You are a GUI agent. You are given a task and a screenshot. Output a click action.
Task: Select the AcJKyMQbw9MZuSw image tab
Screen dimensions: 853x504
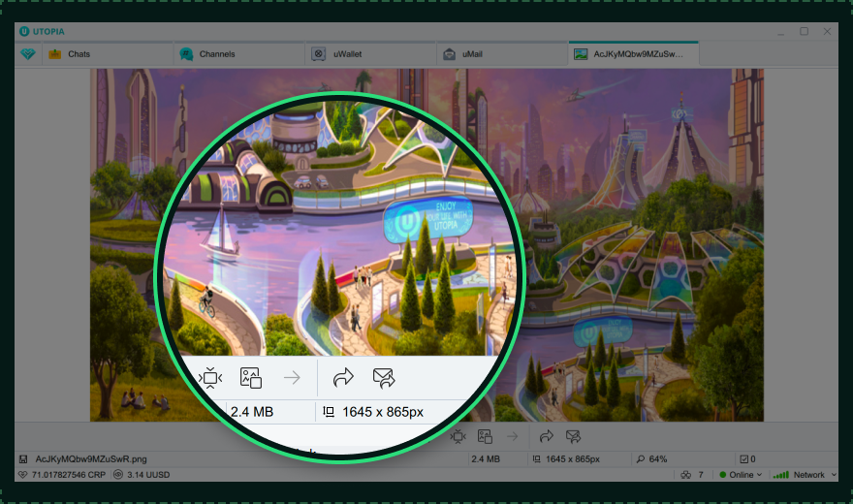coord(634,54)
